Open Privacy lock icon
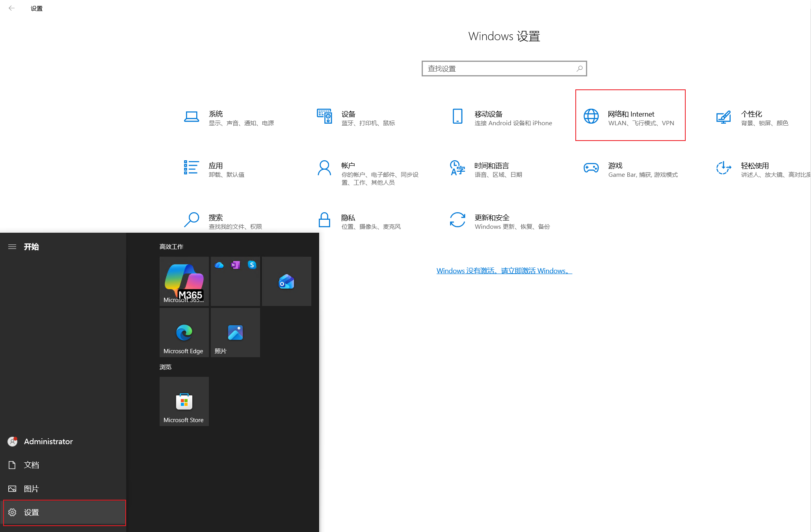Image resolution: width=811 pixels, height=532 pixels. tap(324, 220)
